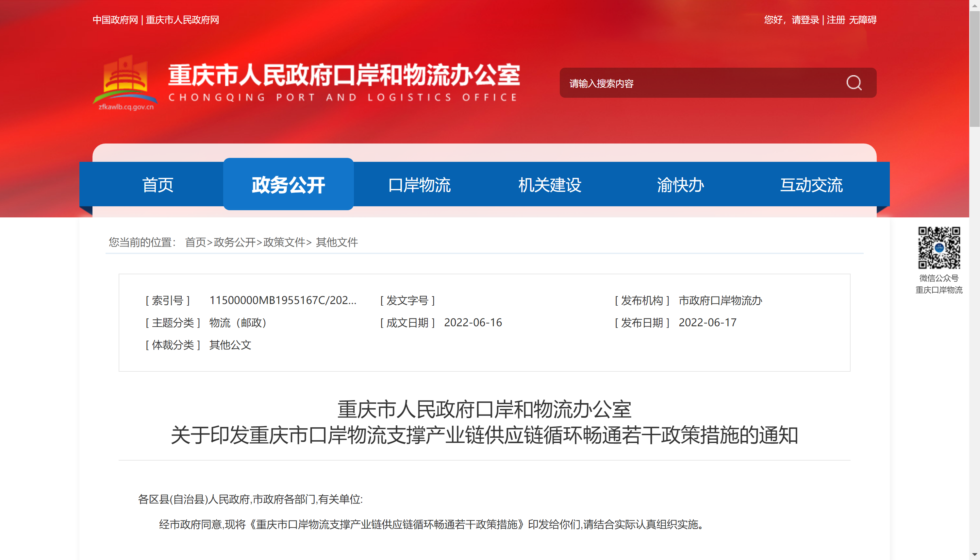Click the truncated 索引号 value text

283,300
